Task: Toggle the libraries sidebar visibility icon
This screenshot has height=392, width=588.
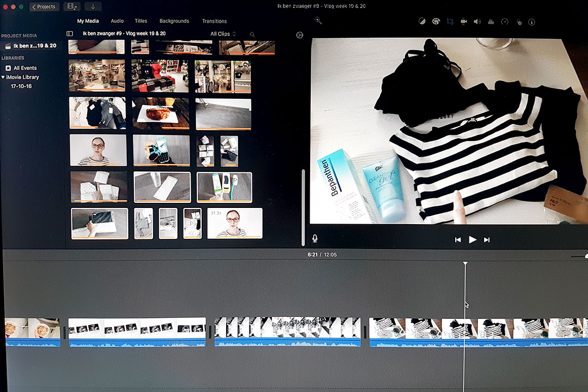Action: point(70,33)
